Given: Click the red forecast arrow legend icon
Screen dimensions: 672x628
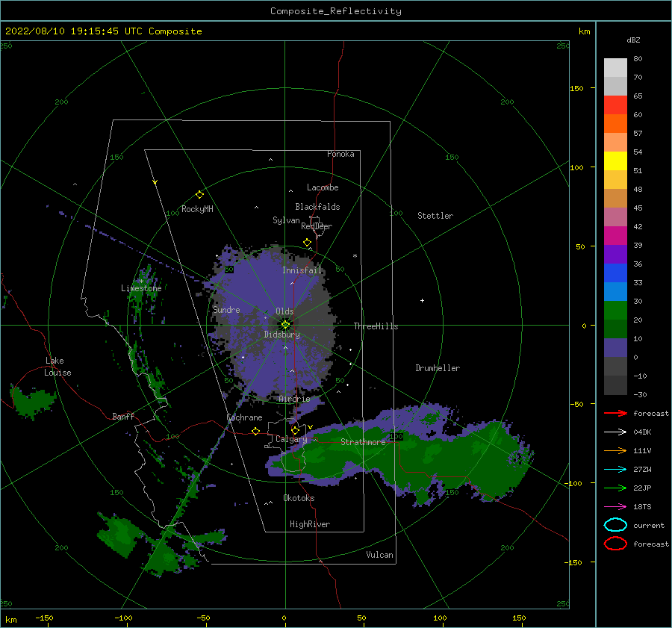Looking at the screenshot, I should (x=615, y=413).
